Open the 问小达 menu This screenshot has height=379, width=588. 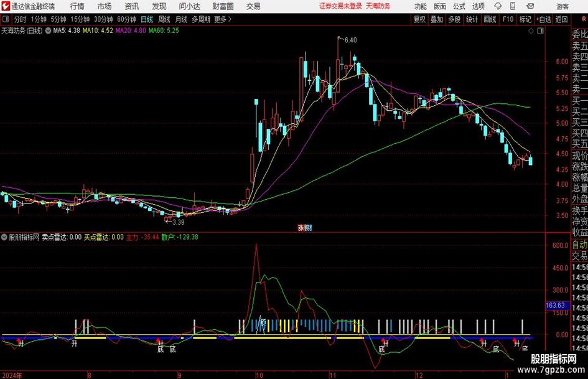(189, 6)
